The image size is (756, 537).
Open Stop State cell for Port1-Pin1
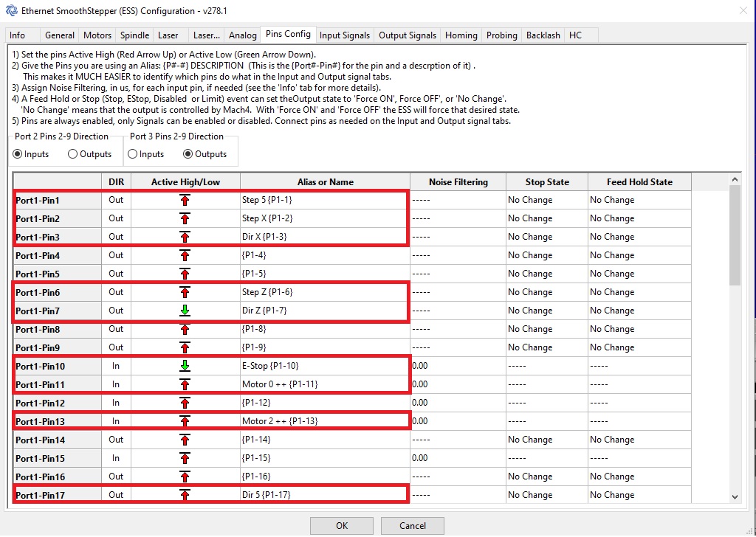pos(546,200)
